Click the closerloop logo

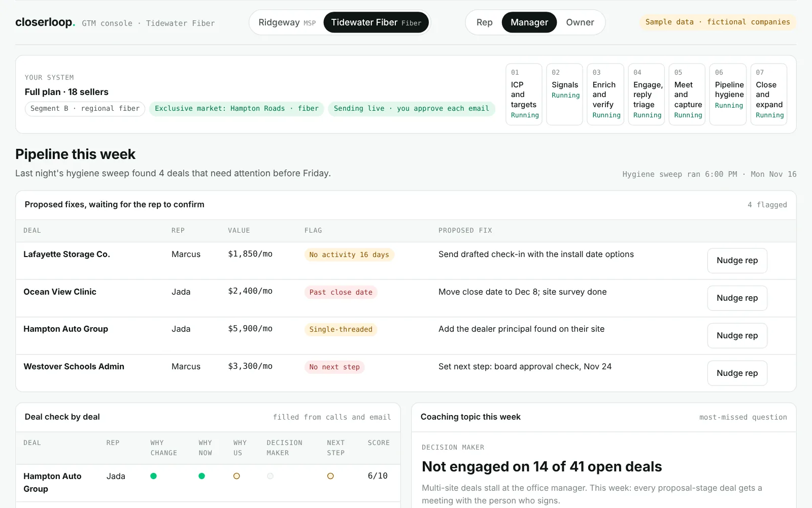(x=45, y=22)
